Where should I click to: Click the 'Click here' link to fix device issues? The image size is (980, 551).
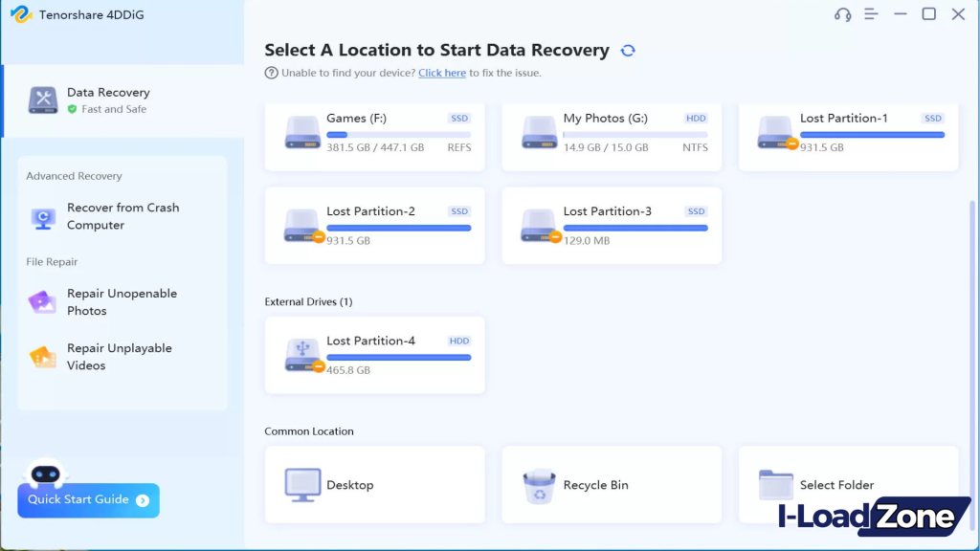click(441, 72)
